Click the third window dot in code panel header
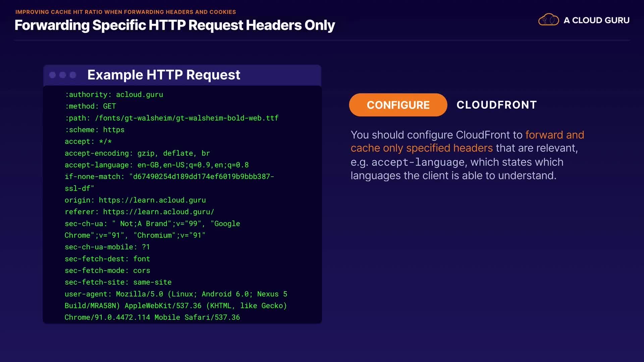 [x=73, y=75]
